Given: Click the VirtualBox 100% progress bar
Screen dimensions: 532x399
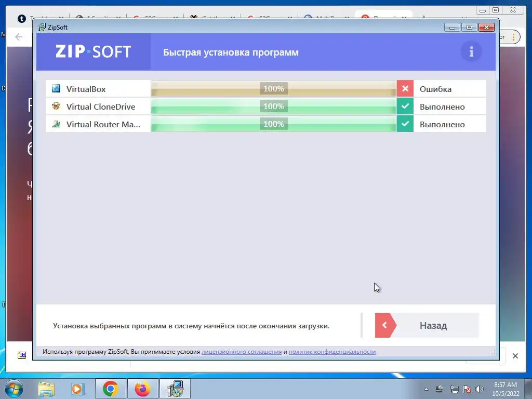Looking at the screenshot, I should click(273, 88).
